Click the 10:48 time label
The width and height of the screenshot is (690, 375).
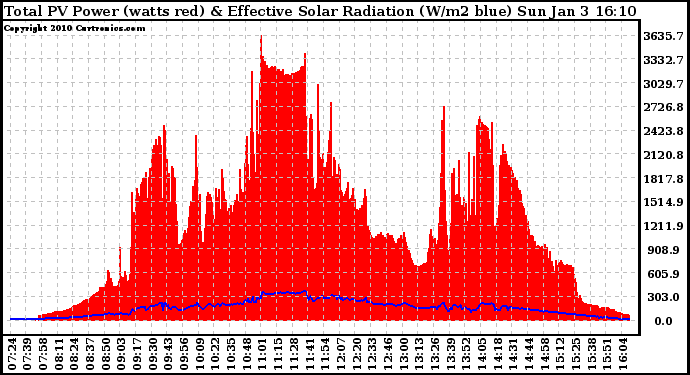(x=247, y=355)
